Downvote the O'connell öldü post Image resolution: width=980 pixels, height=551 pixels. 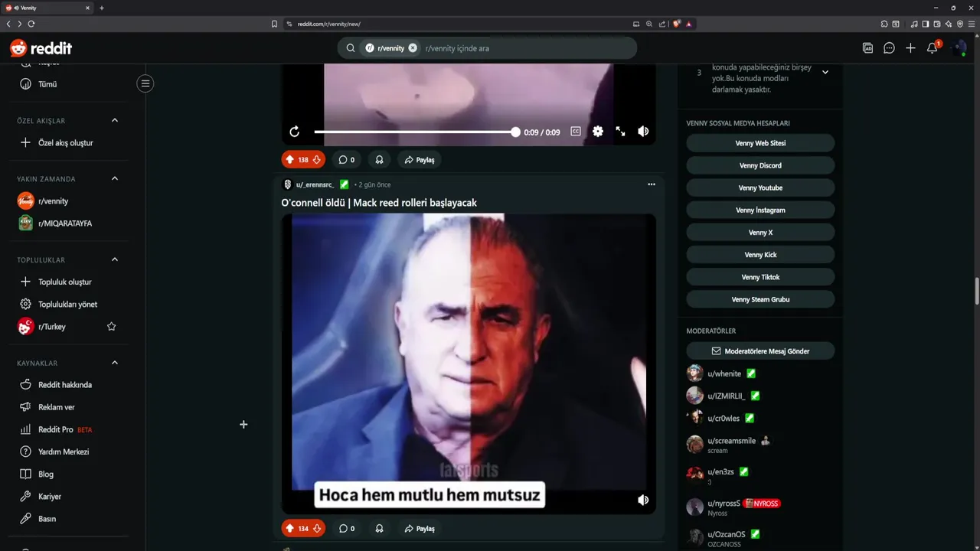[317, 528]
